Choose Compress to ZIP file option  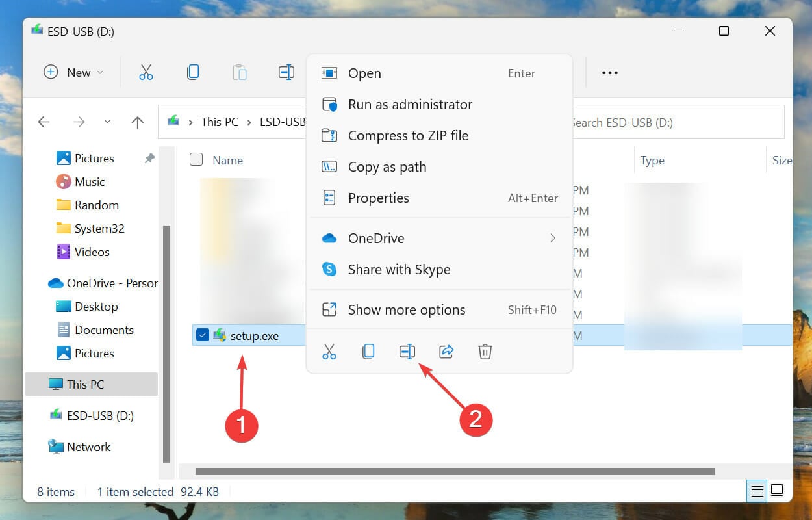[x=409, y=135]
